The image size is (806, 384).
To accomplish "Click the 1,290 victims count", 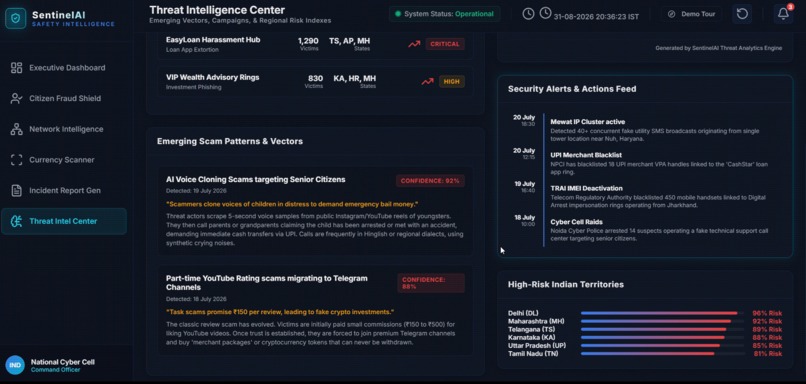I will [x=308, y=41].
